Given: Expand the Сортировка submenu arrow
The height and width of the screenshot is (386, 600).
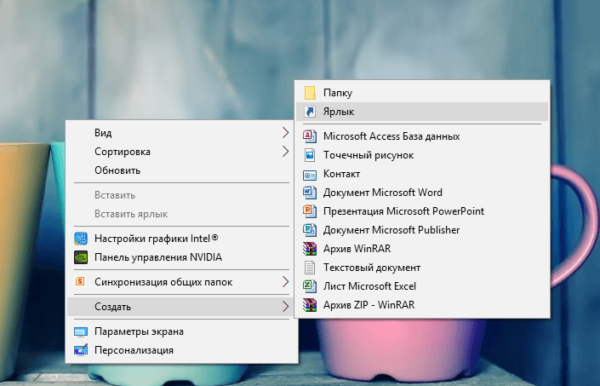Looking at the screenshot, I should pyautogui.click(x=285, y=151).
